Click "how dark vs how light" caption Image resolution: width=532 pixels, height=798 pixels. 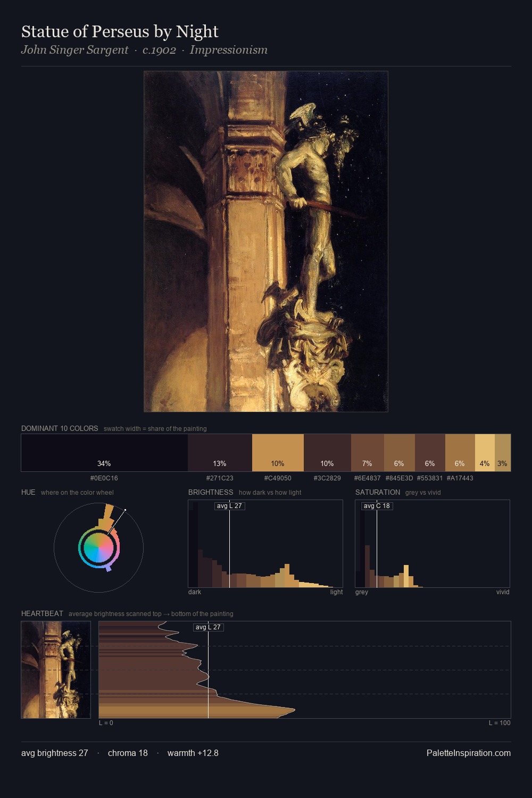[x=270, y=493]
